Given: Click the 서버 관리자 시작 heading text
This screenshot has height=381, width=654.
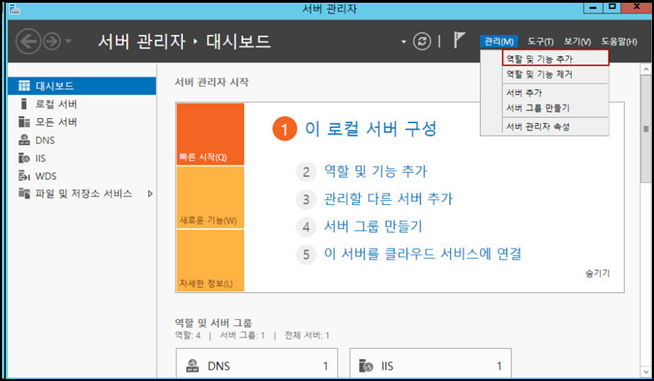Looking at the screenshot, I should (x=211, y=82).
